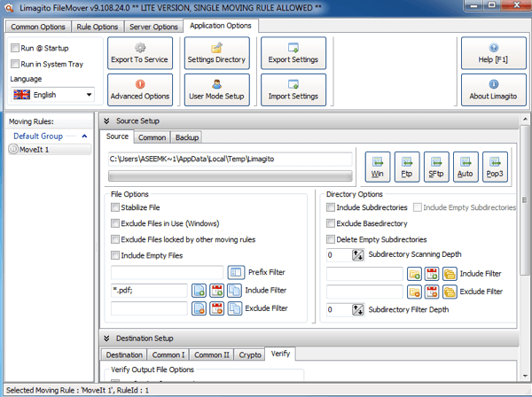Click directory Include Filter calendar icon
The image size is (532, 397).
pyautogui.click(x=432, y=274)
